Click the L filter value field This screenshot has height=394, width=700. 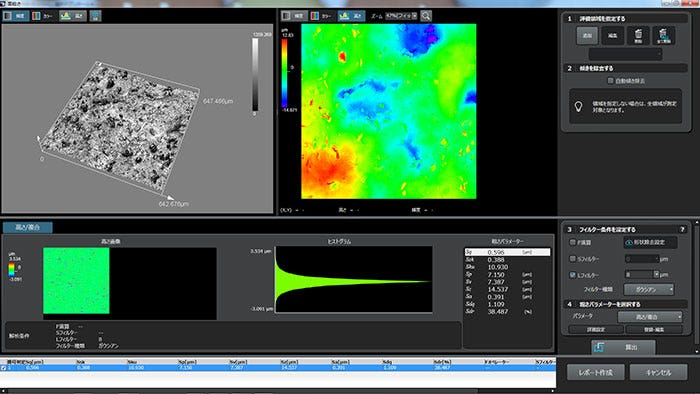[639, 274]
